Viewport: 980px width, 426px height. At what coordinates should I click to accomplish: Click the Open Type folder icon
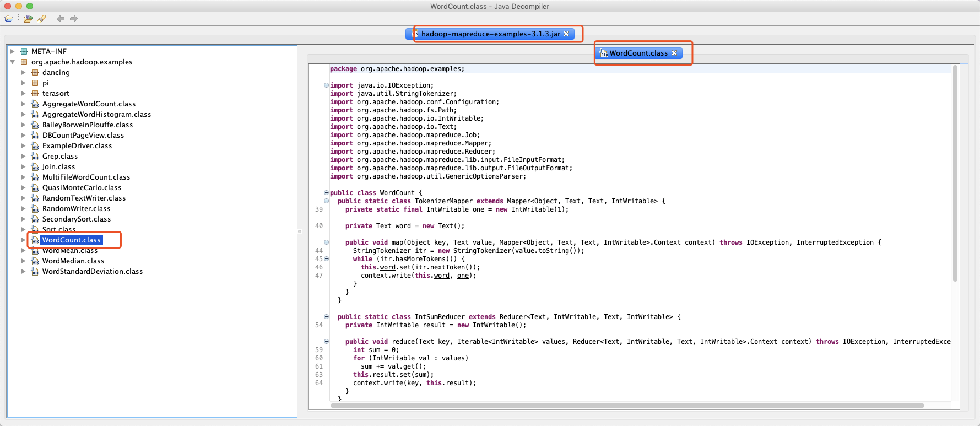tap(28, 19)
